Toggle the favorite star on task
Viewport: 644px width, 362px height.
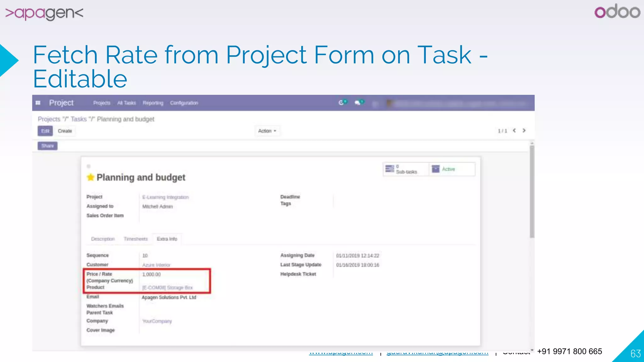[x=91, y=177]
